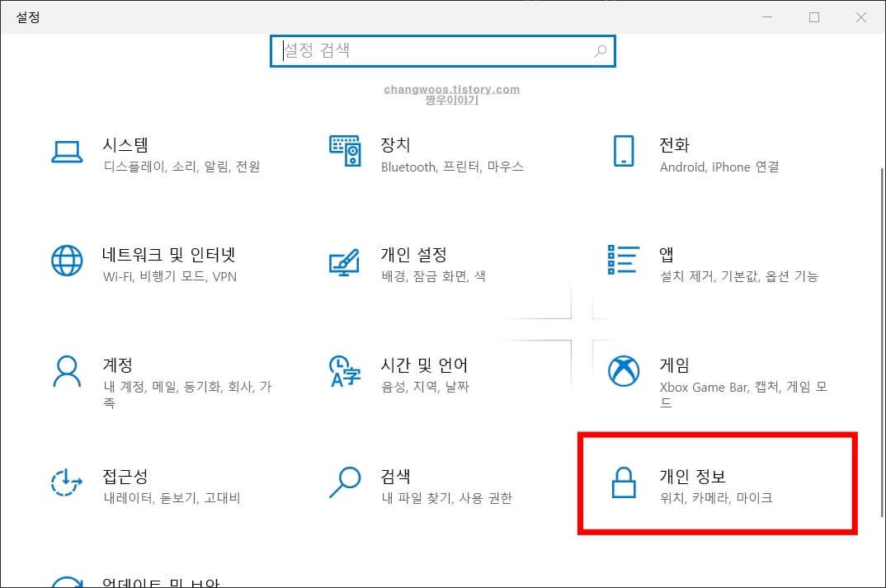Click the 앱 list icon
The width and height of the screenshot is (886, 588).
point(623,262)
